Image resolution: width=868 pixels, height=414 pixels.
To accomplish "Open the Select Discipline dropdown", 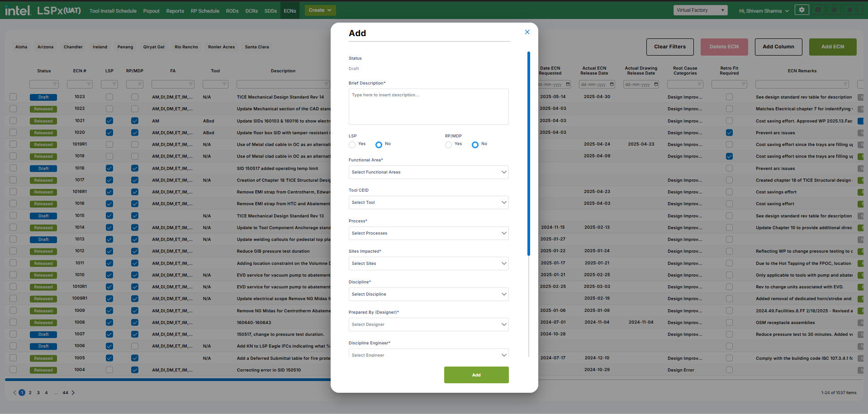I will click(428, 294).
